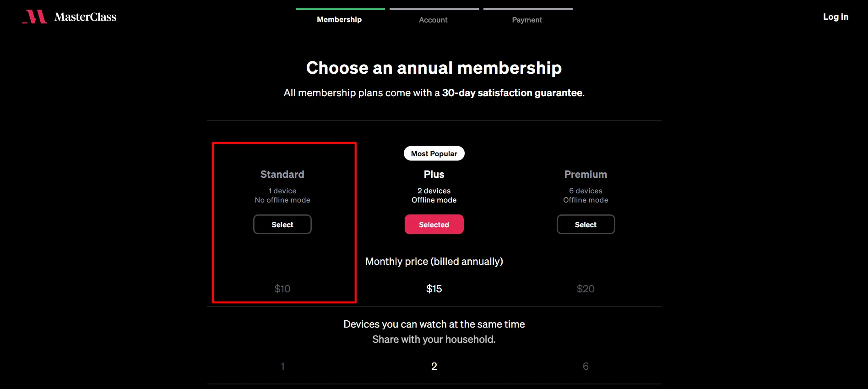This screenshot has width=868, height=389.
Task: Go to the Payment step tab
Action: click(x=527, y=20)
